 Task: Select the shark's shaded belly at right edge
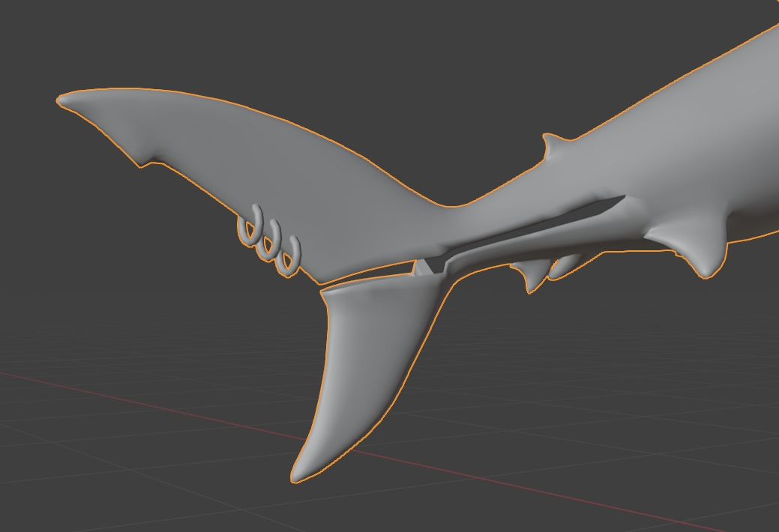[757, 223]
